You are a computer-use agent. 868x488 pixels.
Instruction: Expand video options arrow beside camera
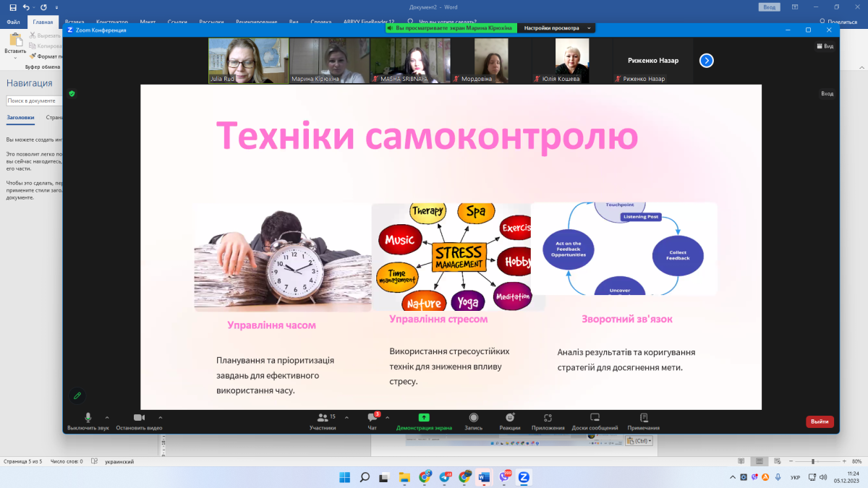(160, 417)
